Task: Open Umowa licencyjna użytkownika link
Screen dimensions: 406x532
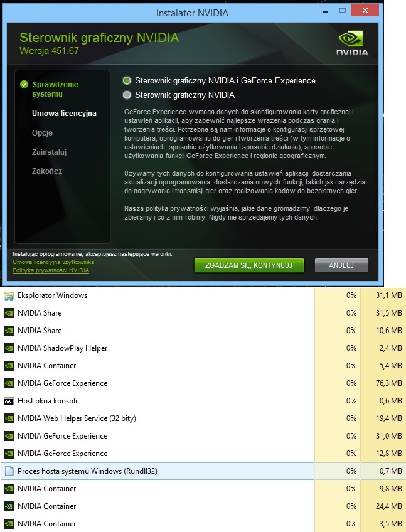Action: coord(53,262)
